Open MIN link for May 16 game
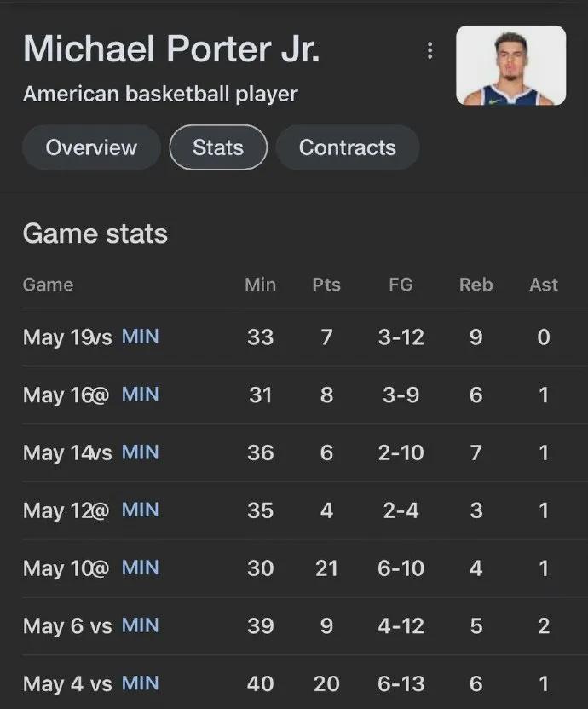This screenshot has height=709, width=588. [141, 395]
